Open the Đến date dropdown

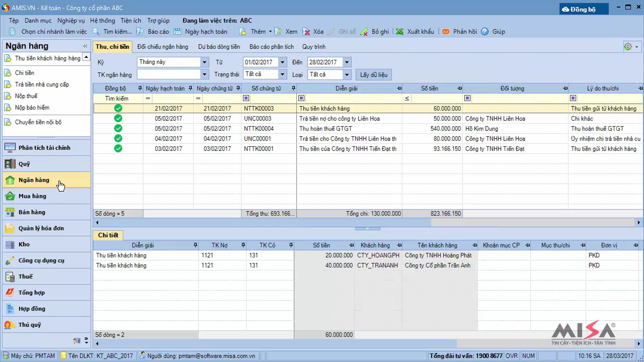[347, 62]
